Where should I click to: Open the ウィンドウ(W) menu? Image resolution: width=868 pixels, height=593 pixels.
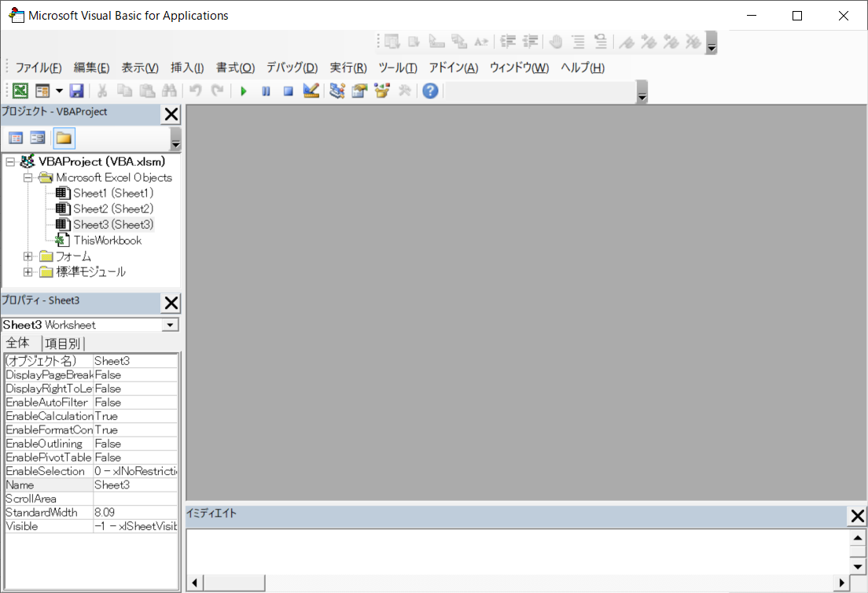click(519, 68)
